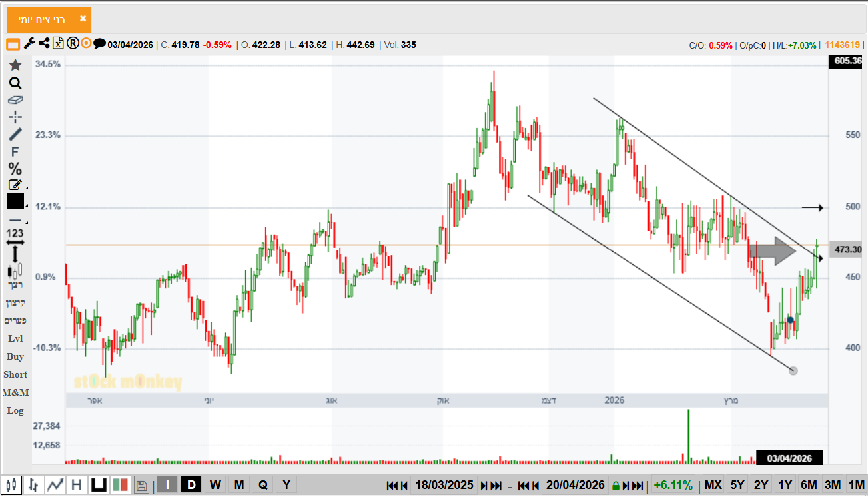This screenshot has width=868, height=497.
Task: Add chart to favorites with star icon
Action: click(x=15, y=65)
